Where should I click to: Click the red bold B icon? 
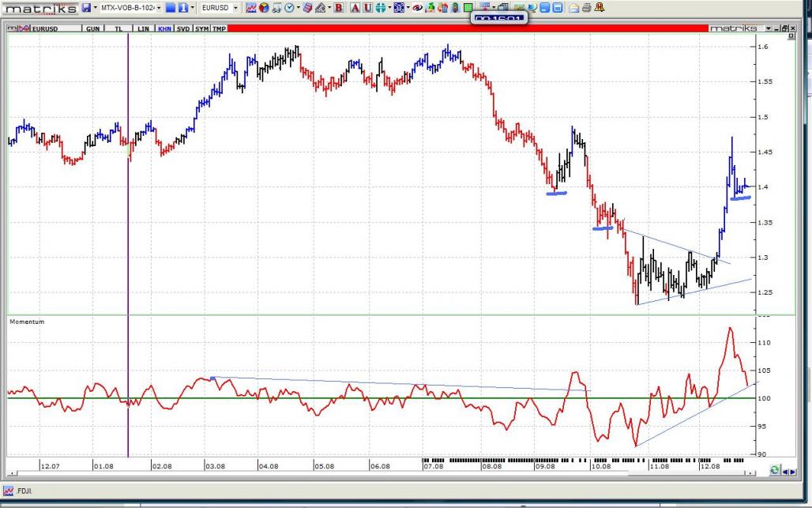coord(339,7)
